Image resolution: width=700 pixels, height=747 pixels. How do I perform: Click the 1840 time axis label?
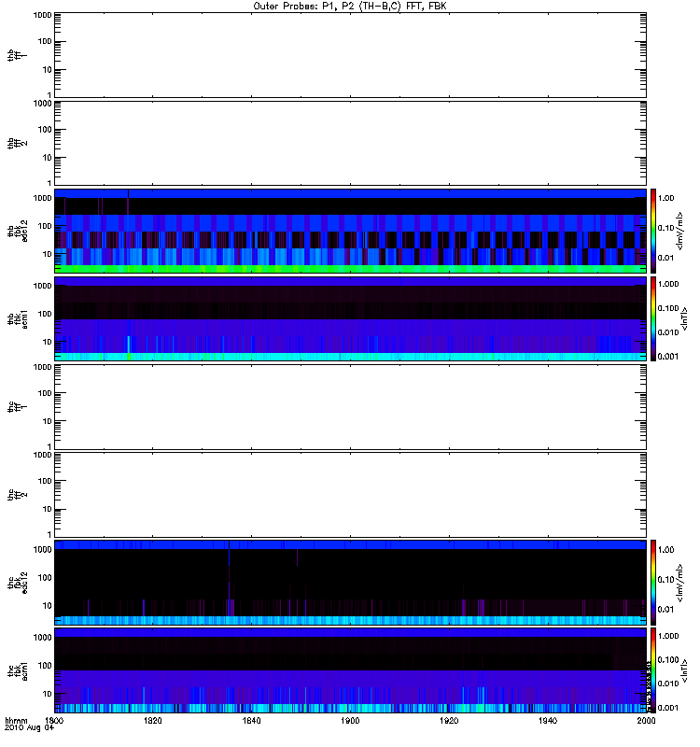[251, 720]
